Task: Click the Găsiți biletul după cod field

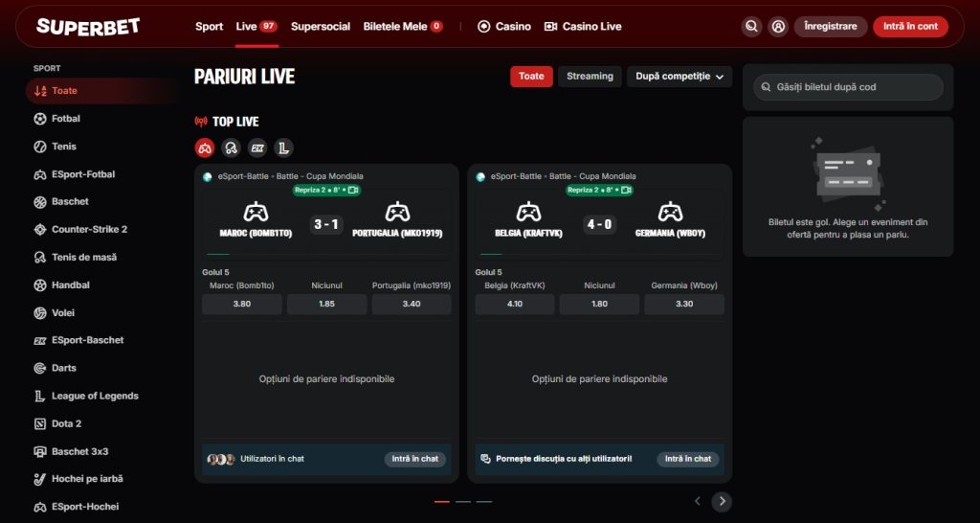Action: pyautogui.click(x=848, y=87)
